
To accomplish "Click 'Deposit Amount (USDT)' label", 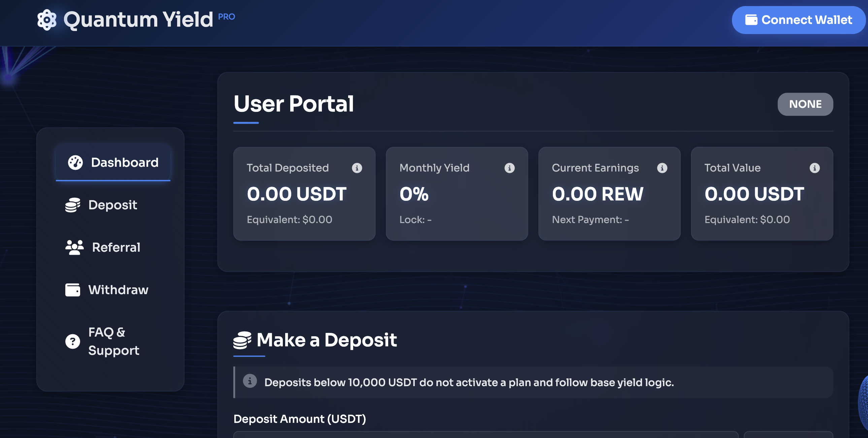I will point(300,419).
